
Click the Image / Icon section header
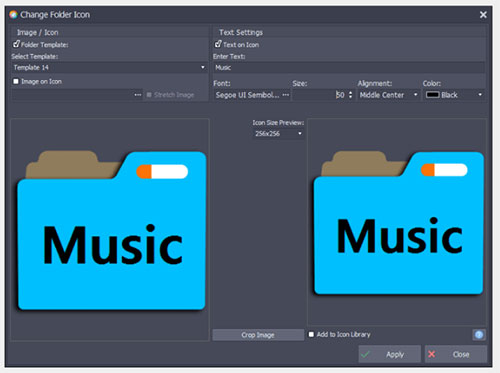37,32
